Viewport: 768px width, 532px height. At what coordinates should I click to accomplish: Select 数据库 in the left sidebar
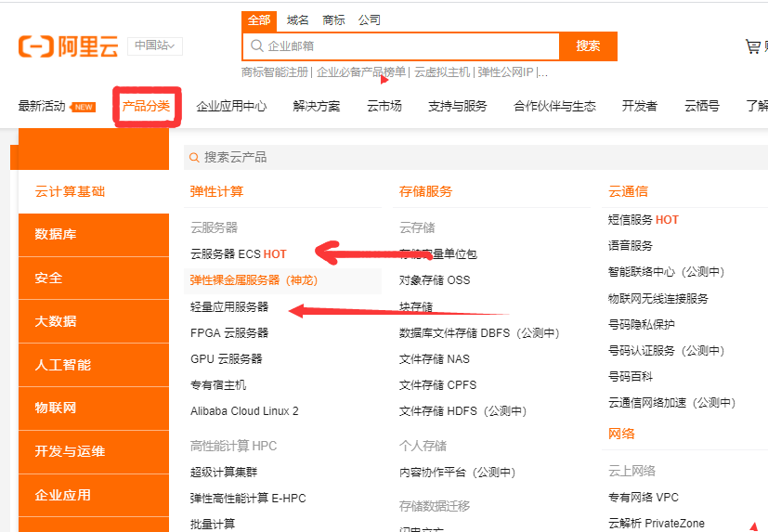[56, 234]
